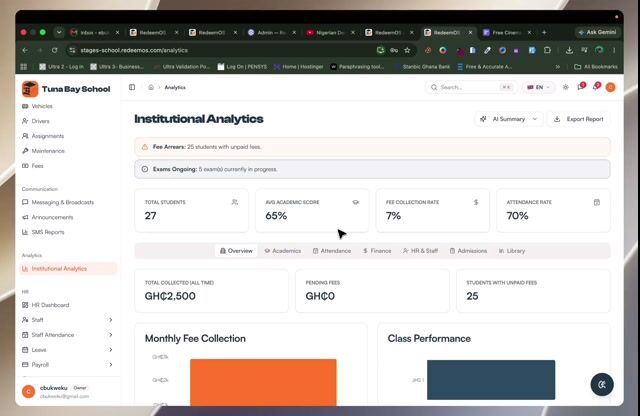Click the Export Report button

click(x=578, y=119)
